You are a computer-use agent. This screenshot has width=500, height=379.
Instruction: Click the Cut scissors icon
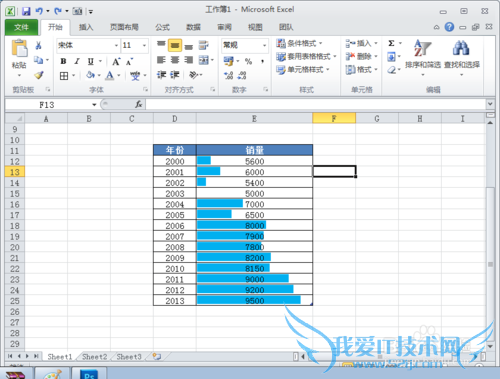tap(38, 45)
